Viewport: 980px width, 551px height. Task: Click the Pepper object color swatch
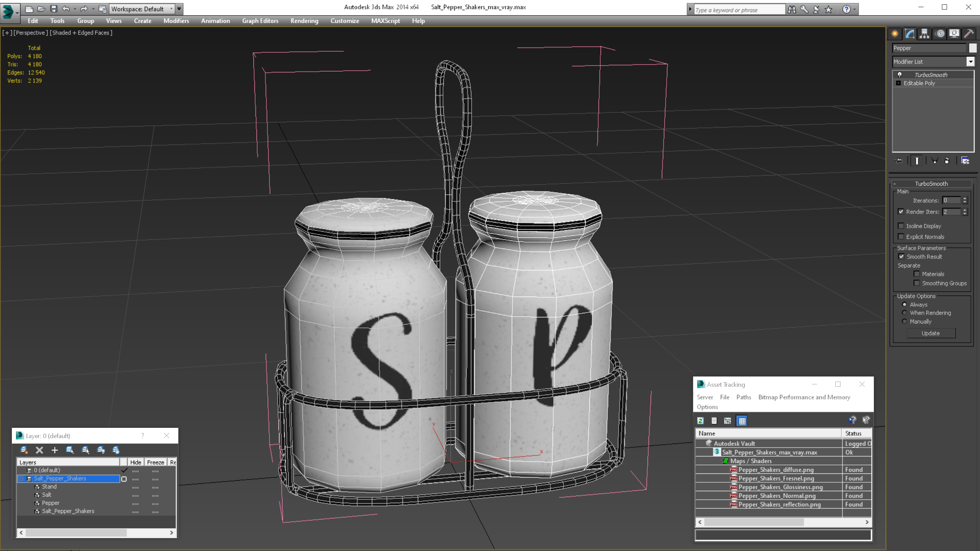(973, 48)
